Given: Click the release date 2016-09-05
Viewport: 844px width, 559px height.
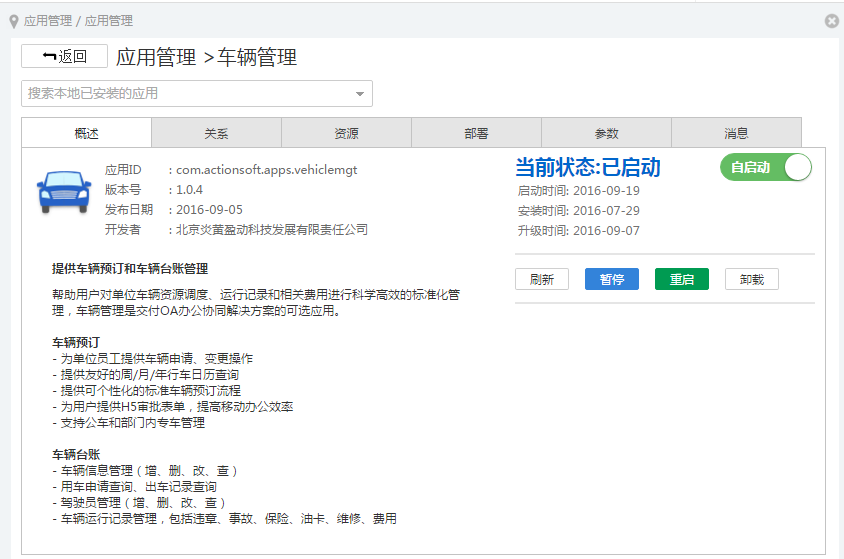Looking at the screenshot, I should [209, 209].
